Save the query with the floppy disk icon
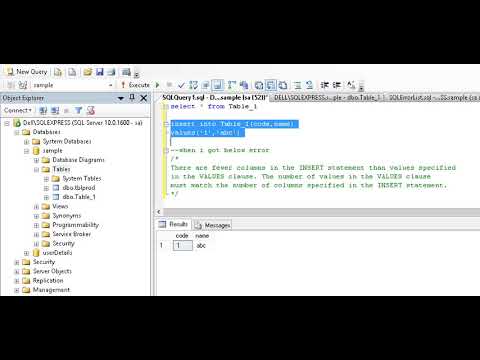This screenshot has height=360, width=480. (x=100, y=72)
